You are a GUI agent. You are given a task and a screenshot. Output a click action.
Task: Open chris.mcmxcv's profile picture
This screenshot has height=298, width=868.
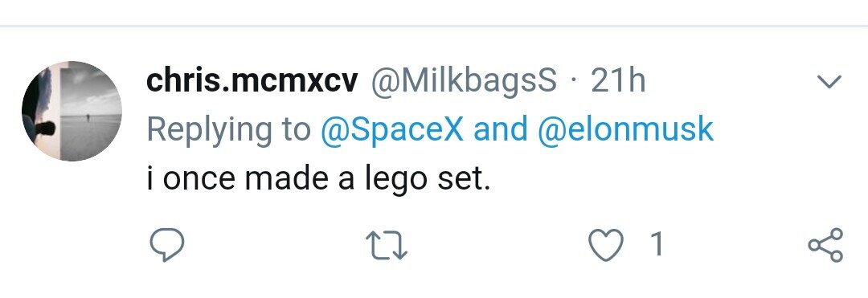pyautogui.click(x=72, y=111)
